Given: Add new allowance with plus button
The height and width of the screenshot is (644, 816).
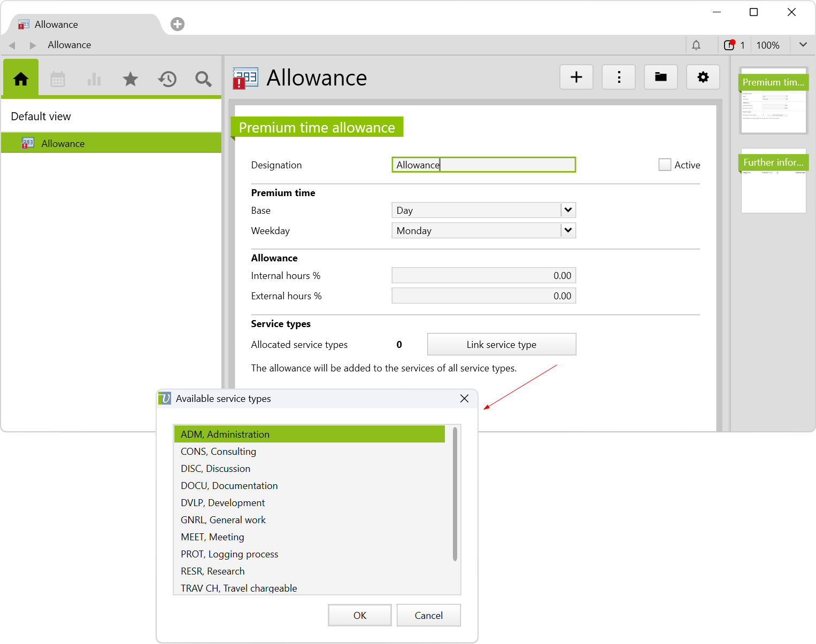Looking at the screenshot, I should click(576, 77).
